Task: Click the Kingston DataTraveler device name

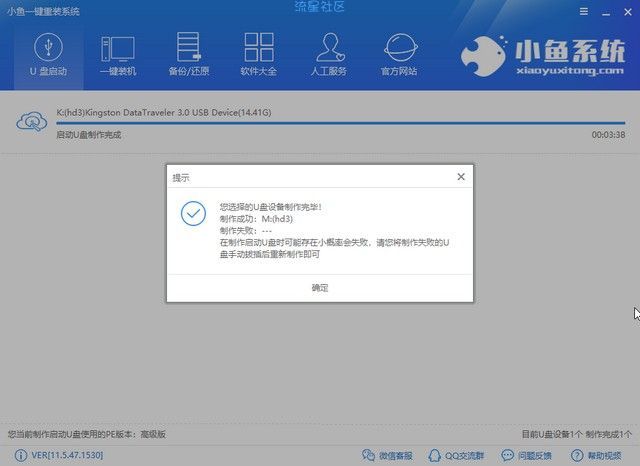Action: click(164, 112)
